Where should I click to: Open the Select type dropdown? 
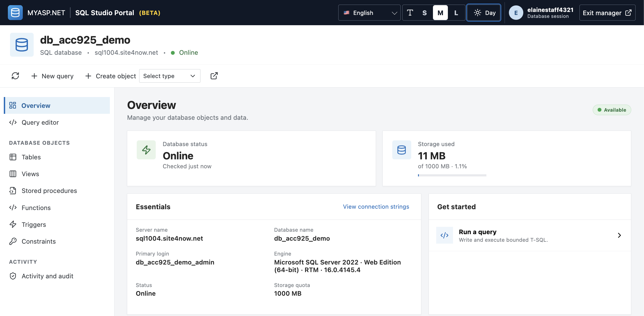(x=170, y=76)
